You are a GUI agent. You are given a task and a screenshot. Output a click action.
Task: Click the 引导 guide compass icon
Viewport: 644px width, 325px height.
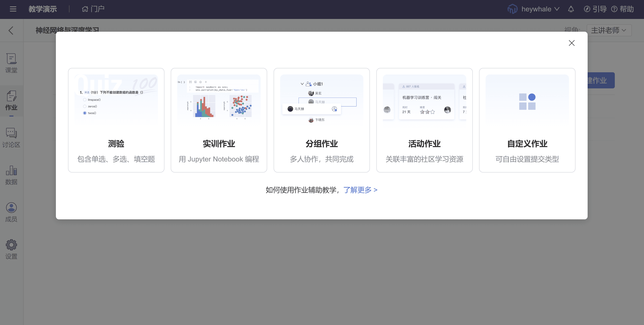click(587, 9)
